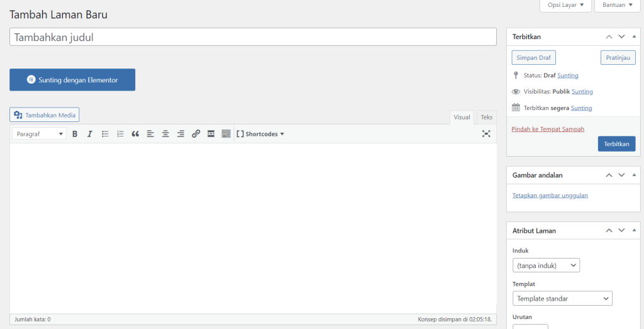
Task: Insert a bulleted list
Action: 105,134
